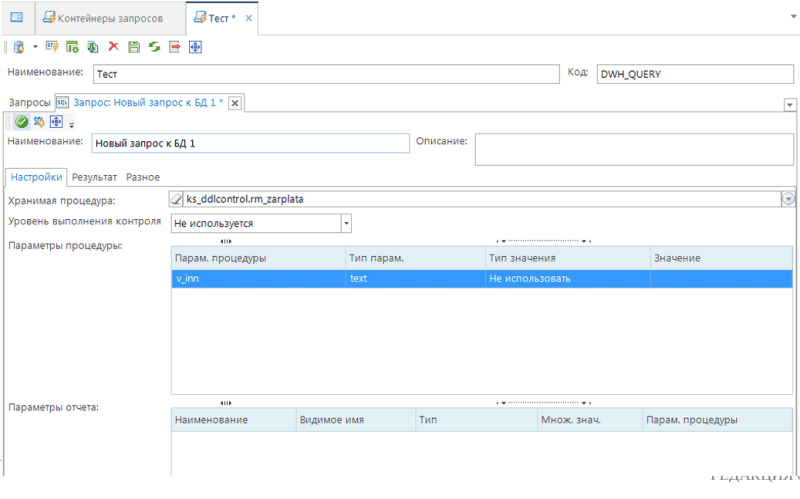
Task: Close the 'Запрос: Новый запрос к БД 1' tab
Action: [x=235, y=103]
